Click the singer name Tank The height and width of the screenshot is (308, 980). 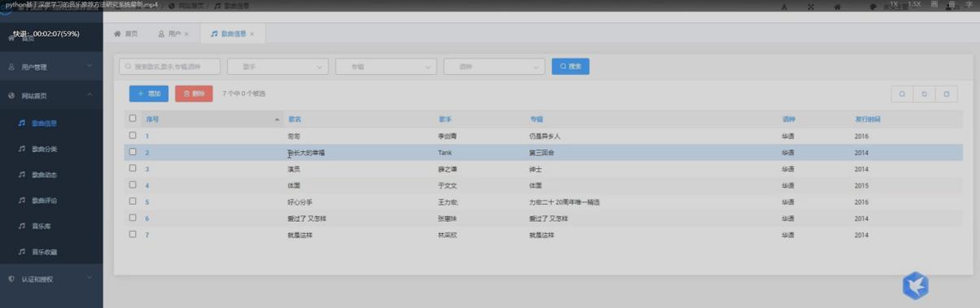[x=444, y=153]
